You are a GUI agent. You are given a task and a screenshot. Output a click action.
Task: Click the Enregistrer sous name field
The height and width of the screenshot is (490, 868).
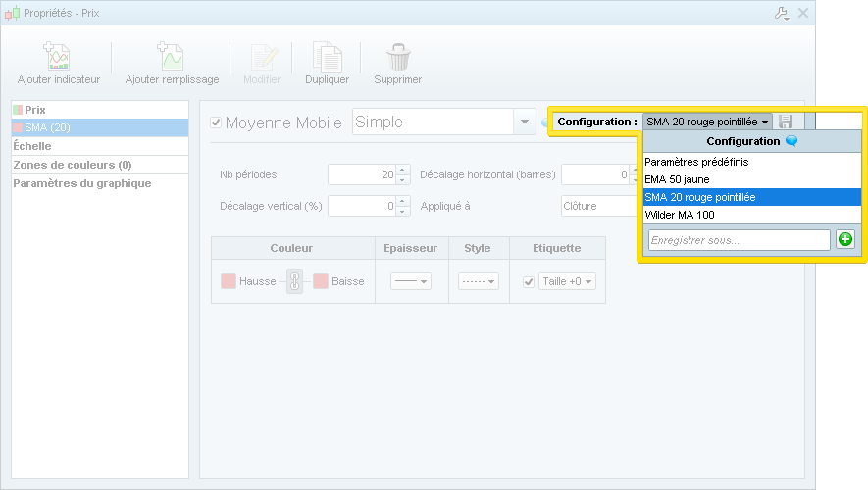(739, 240)
